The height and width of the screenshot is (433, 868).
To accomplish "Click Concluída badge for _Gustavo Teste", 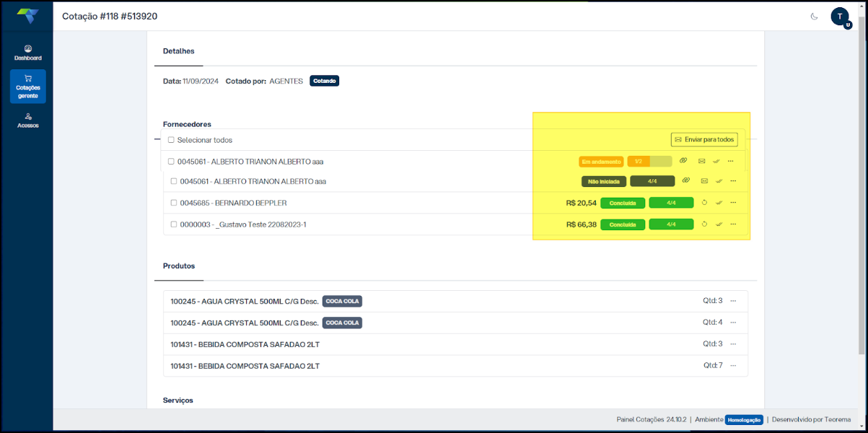I will tap(623, 224).
